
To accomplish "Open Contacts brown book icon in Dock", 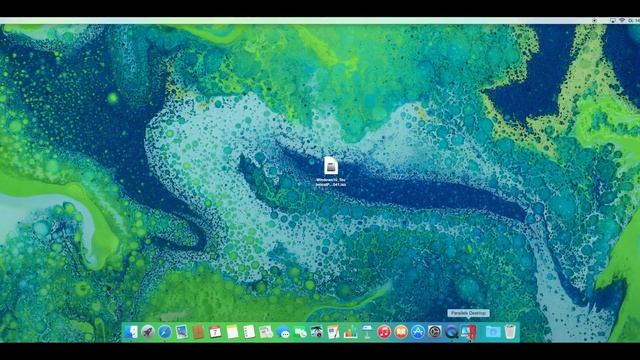I will click(x=198, y=332).
